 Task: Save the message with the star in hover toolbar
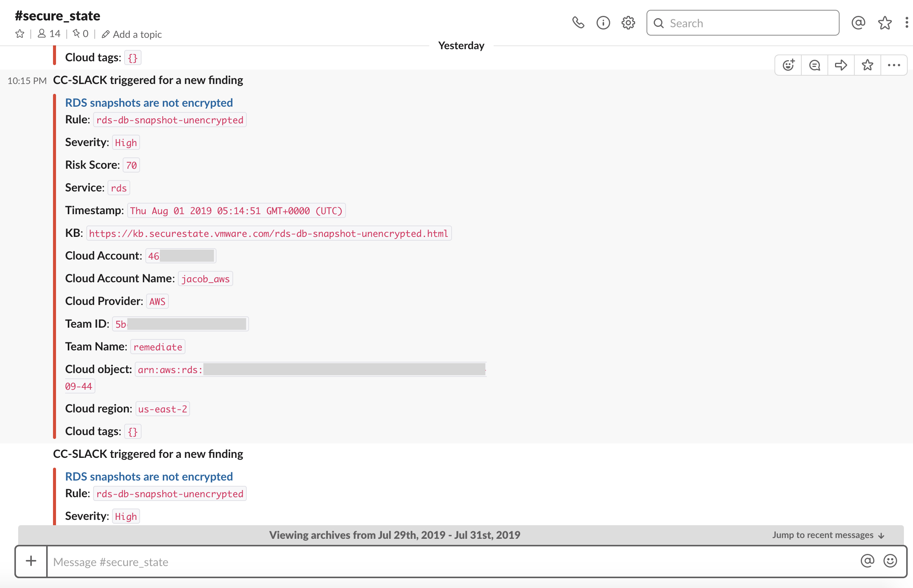tap(867, 65)
